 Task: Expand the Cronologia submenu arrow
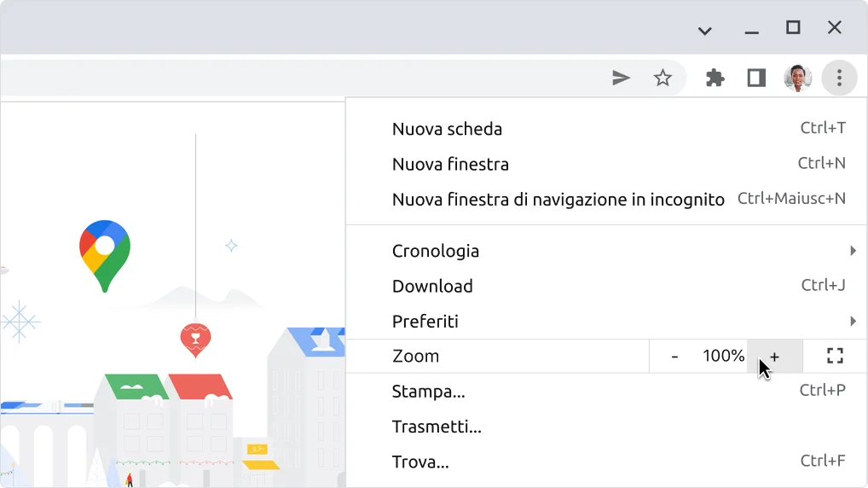coord(853,251)
